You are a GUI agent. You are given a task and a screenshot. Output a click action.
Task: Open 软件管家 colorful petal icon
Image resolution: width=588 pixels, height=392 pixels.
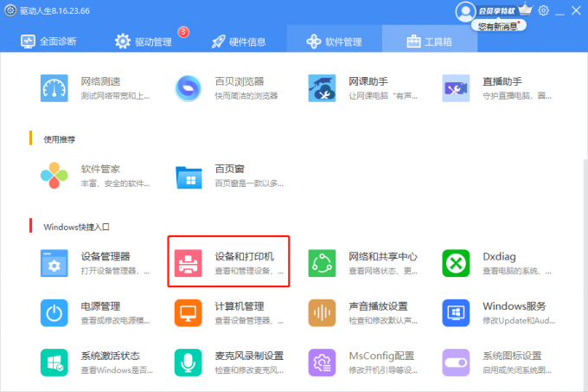click(54, 176)
